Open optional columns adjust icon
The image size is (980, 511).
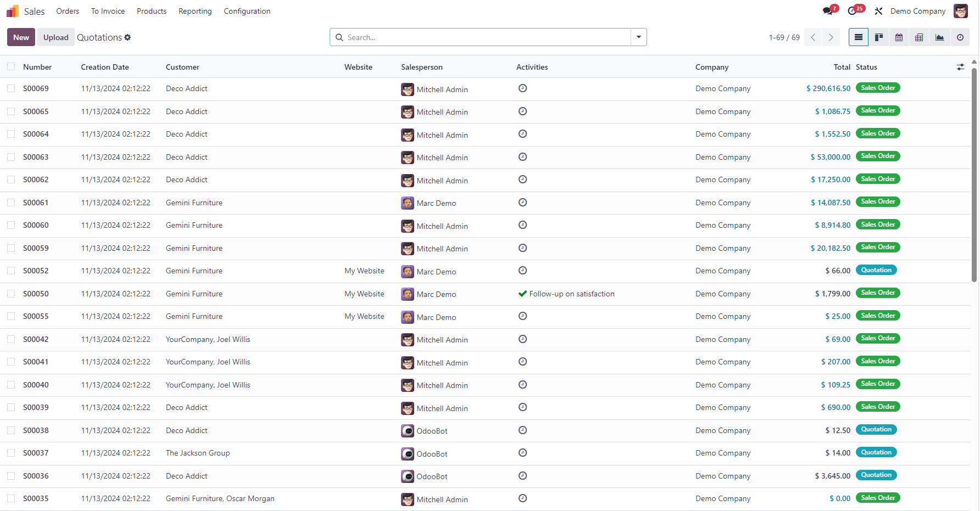click(x=960, y=67)
